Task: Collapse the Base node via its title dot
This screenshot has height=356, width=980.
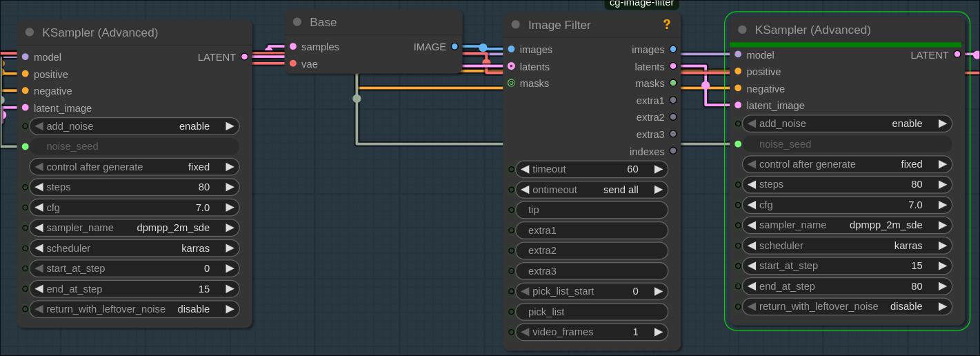Action: [297, 22]
